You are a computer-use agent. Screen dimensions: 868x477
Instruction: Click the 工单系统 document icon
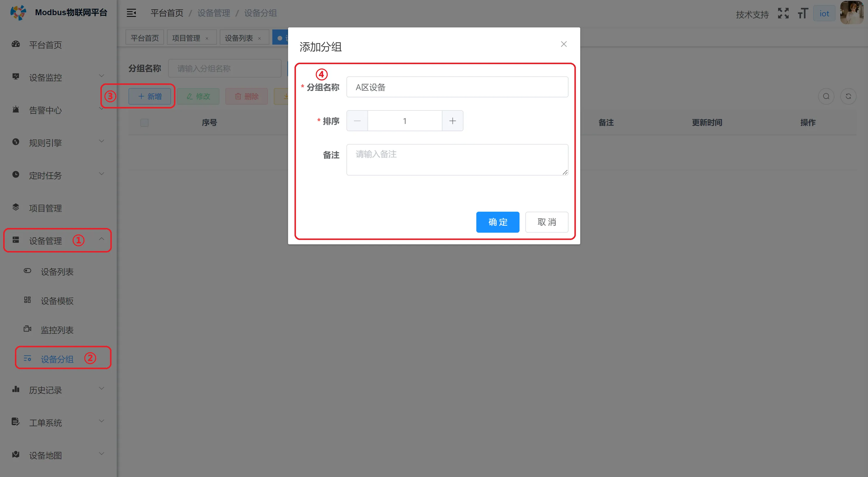coord(16,422)
